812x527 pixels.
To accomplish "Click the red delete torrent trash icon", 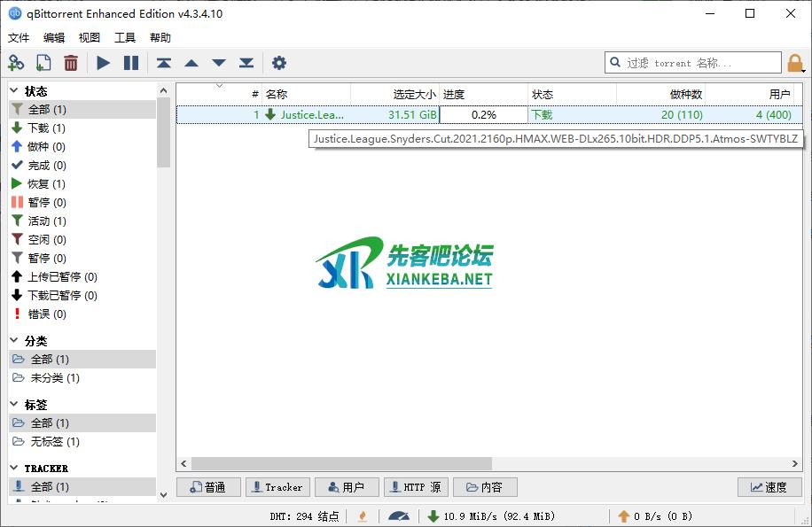I will (x=71, y=63).
